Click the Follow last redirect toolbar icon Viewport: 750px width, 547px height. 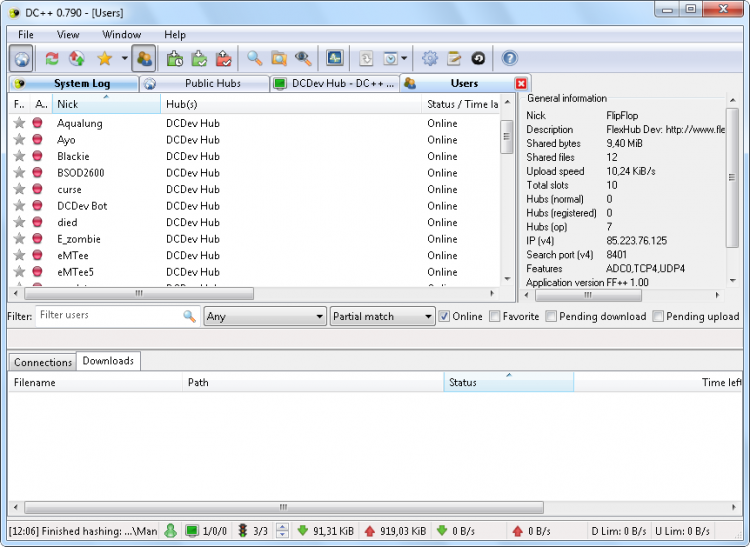click(x=77, y=58)
